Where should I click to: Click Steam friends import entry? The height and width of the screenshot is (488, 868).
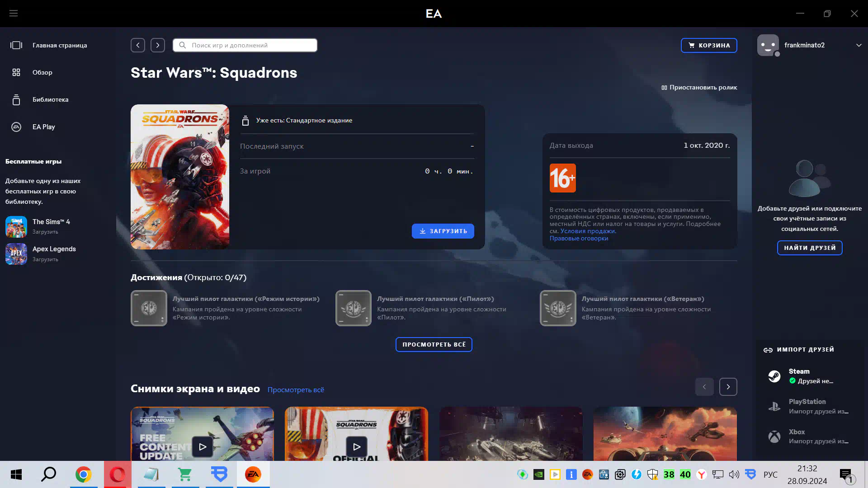810,376
